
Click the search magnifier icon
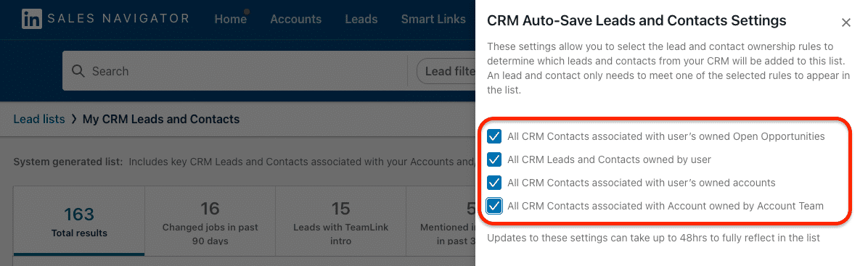pos(78,71)
